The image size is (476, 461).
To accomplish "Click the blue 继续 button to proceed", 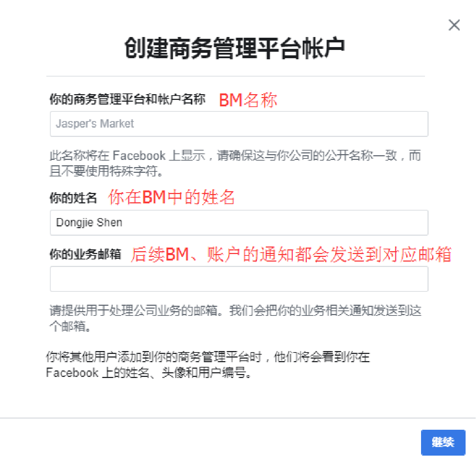I will (443, 443).
